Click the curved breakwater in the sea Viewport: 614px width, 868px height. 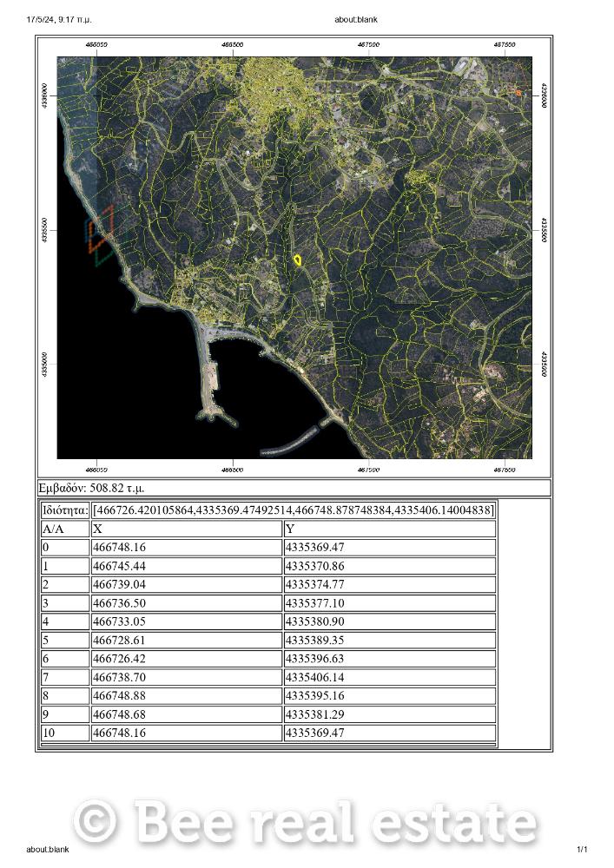coord(289,442)
